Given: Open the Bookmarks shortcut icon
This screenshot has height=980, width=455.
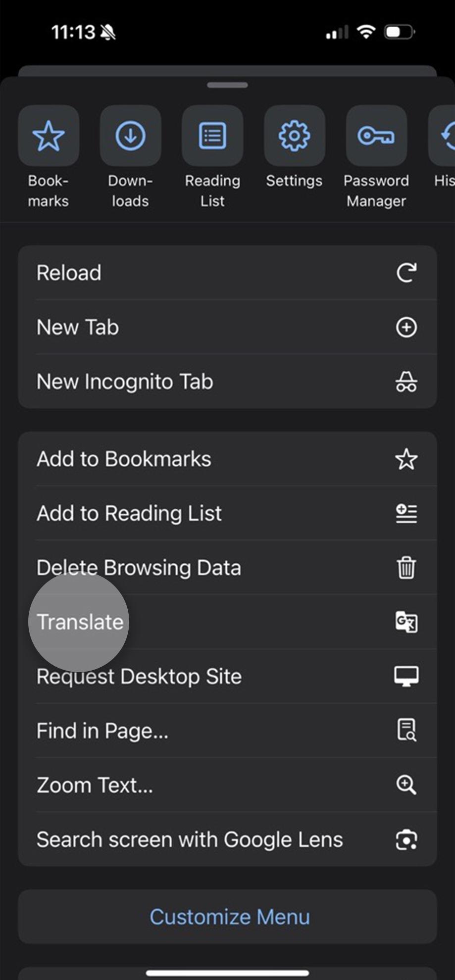Looking at the screenshot, I should [48, 137].
